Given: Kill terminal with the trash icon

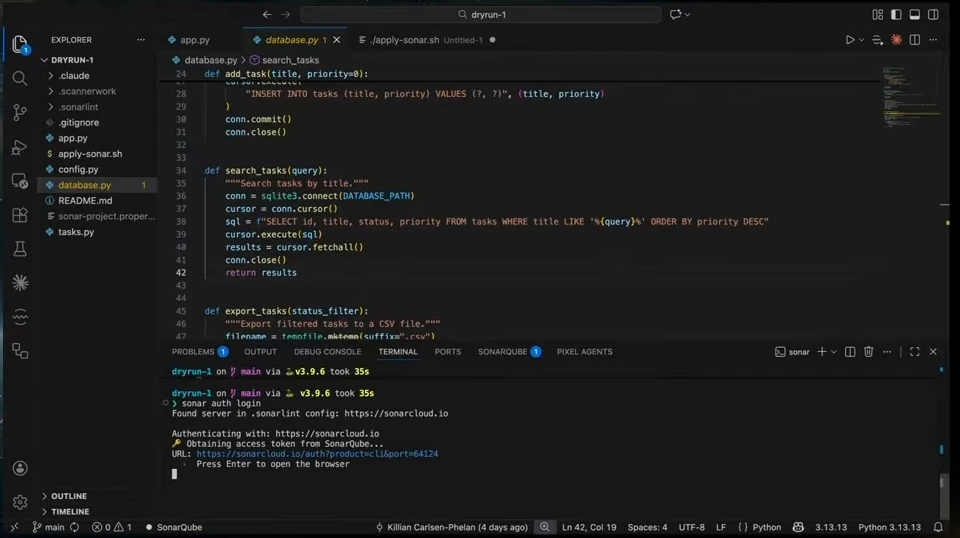Looking at the screenshot, I should pyautogui.click(x=868, y=352).
